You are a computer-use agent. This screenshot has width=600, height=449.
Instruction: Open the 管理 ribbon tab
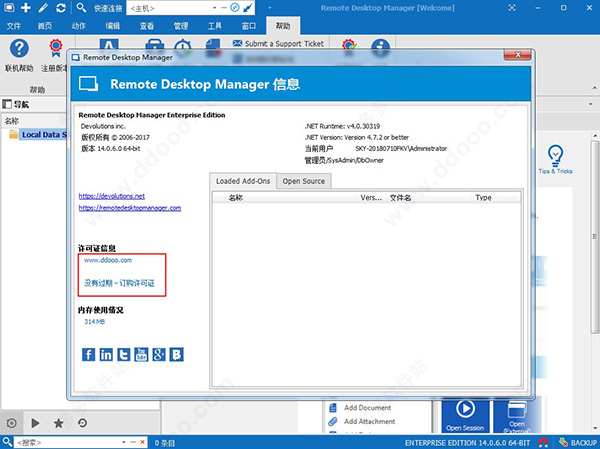[181, 26]
